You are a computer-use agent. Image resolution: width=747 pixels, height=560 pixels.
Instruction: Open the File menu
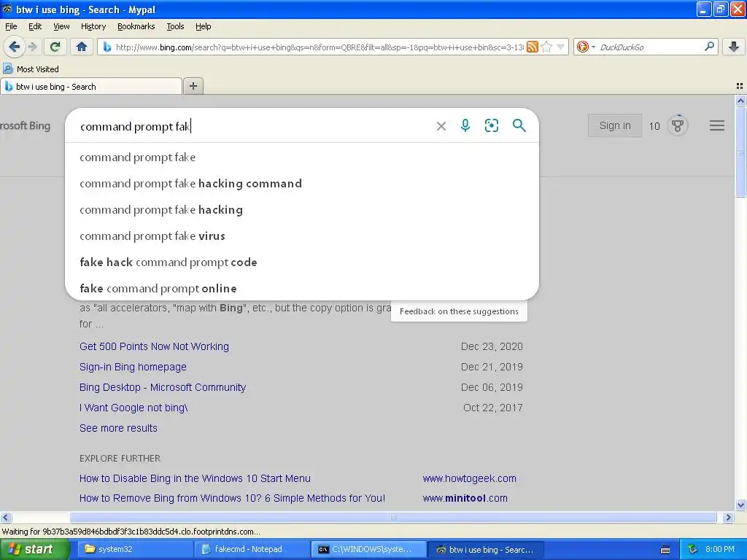pyautogui.click(x=11, y=26)
